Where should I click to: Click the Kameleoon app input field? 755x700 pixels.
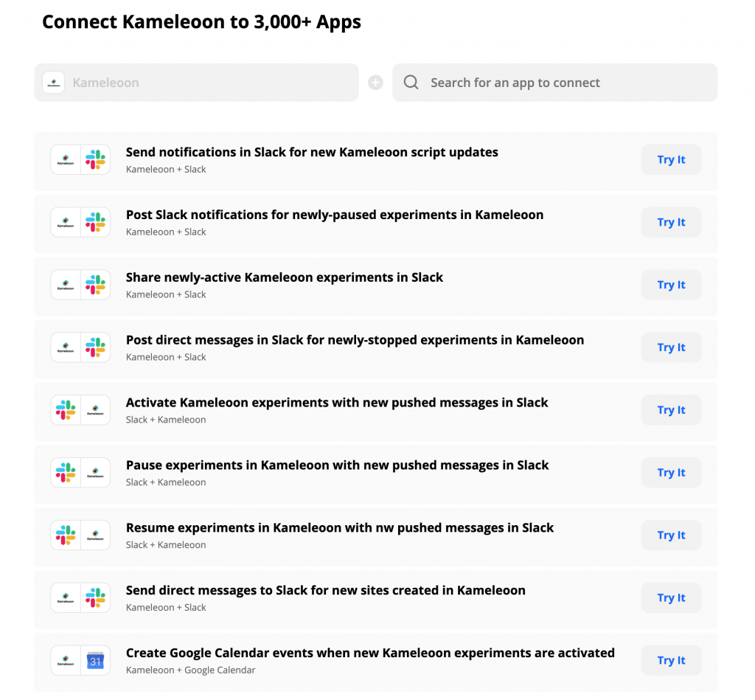pyautogui.click(x=196, y=83)
